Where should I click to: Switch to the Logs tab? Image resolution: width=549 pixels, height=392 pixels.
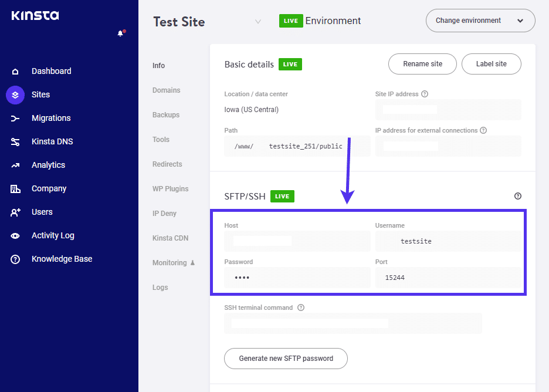click(158, 287)
